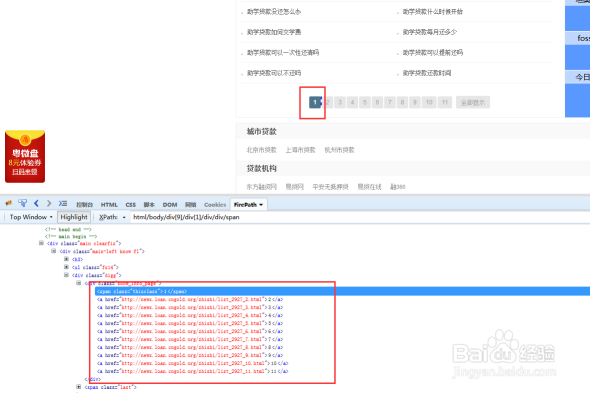
Task: Click the Firebug bug icon
Action: tap(8, 204)
